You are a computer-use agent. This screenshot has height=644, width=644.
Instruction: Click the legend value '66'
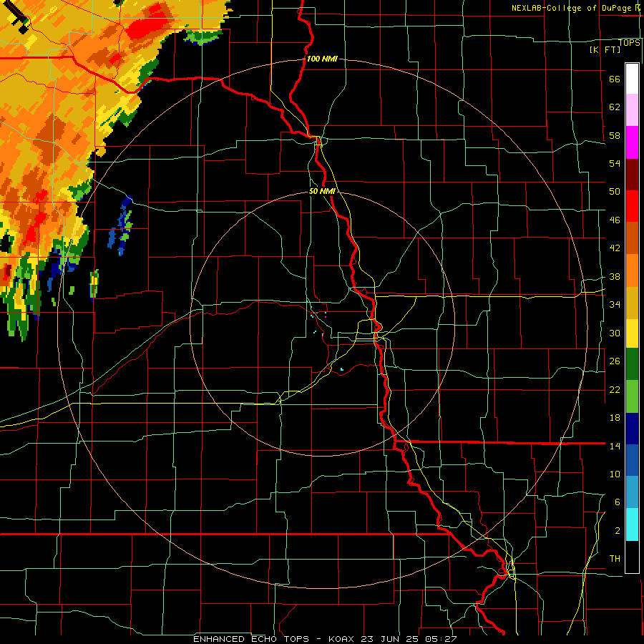point(615,79)
